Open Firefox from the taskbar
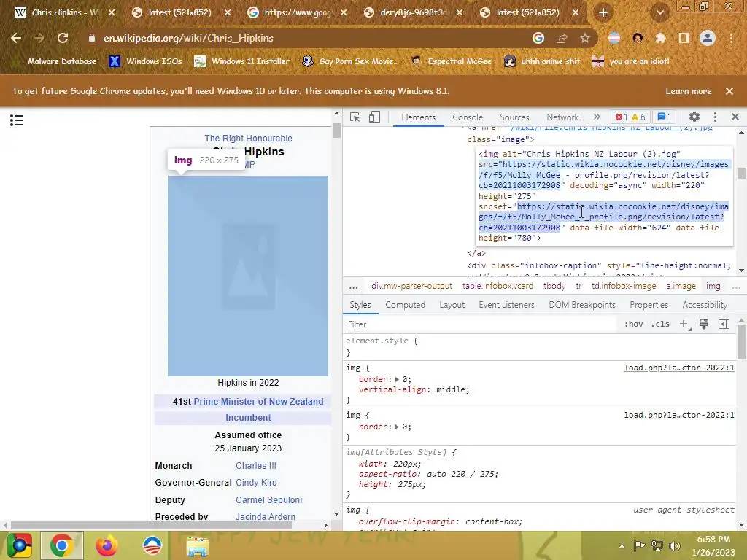Screen dimensions: 747x560 coord(107,545)
